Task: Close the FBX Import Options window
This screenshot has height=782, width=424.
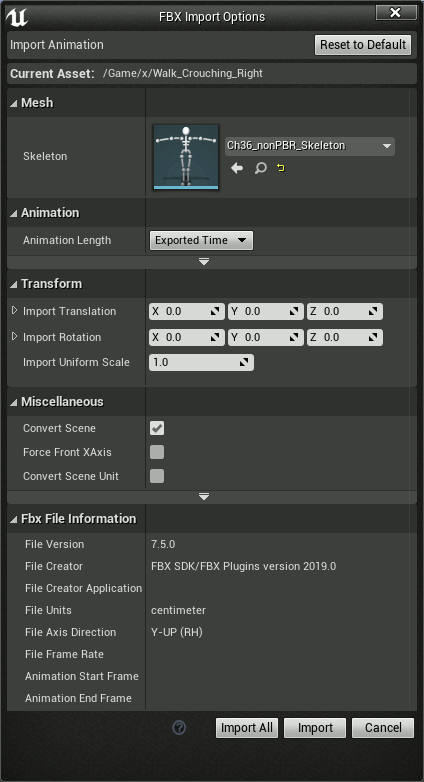Action: pos(396,12)
